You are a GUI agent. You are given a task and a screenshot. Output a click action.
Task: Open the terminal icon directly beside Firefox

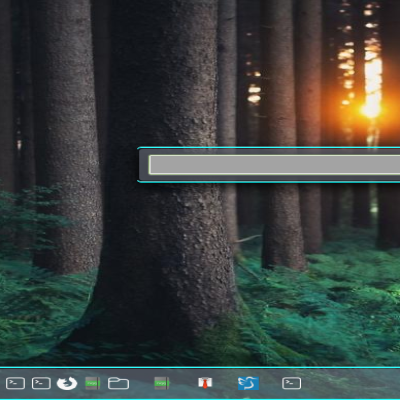pos(41,383)
